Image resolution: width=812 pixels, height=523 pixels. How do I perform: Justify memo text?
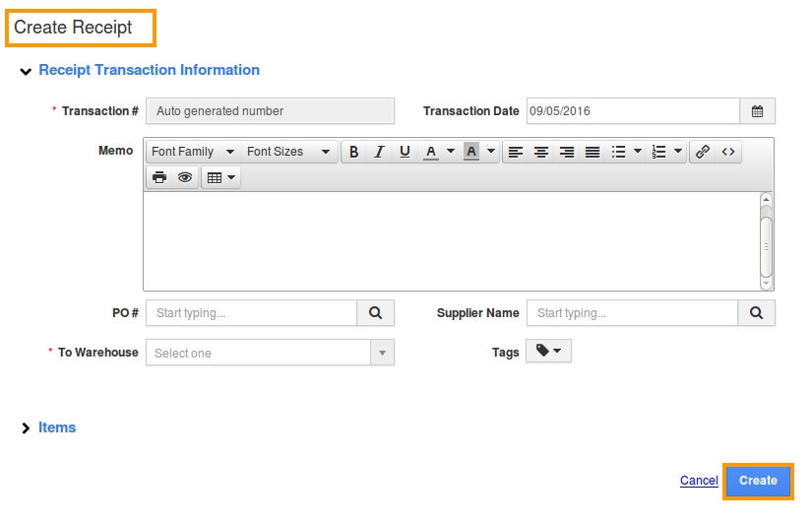(593, 152)
